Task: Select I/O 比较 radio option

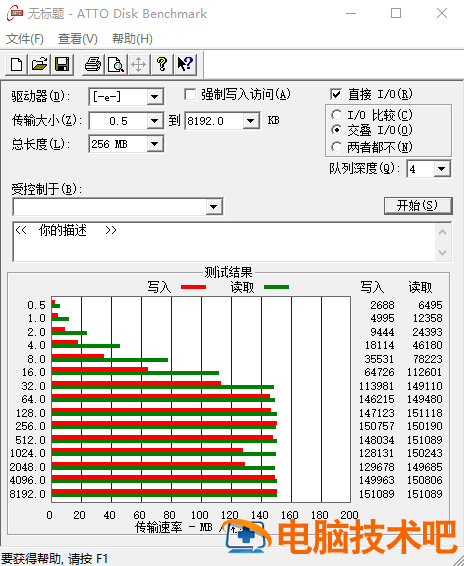Action: 336,115
